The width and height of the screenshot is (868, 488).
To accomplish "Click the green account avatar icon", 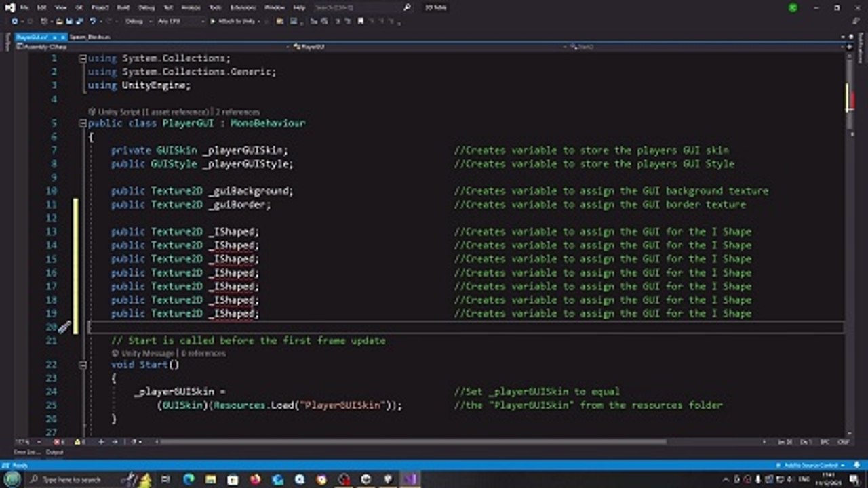I will pos(793,7).
